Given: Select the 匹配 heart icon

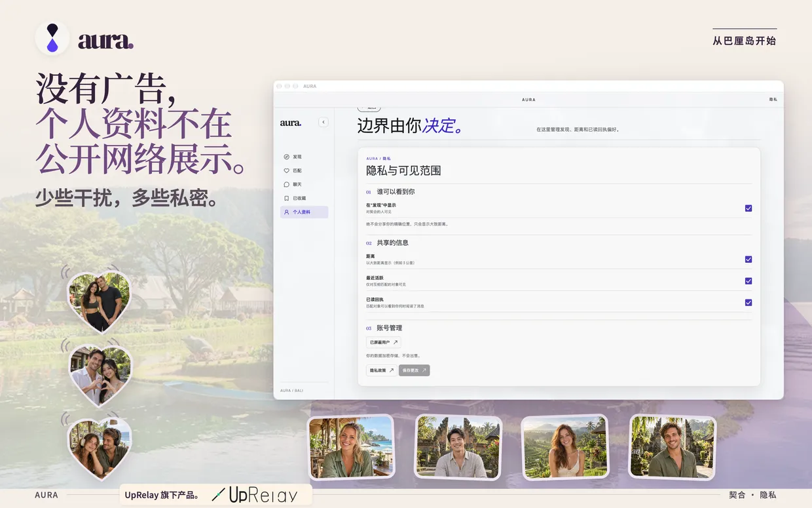Looking at the screenshot, I should (x=286, y=170).
